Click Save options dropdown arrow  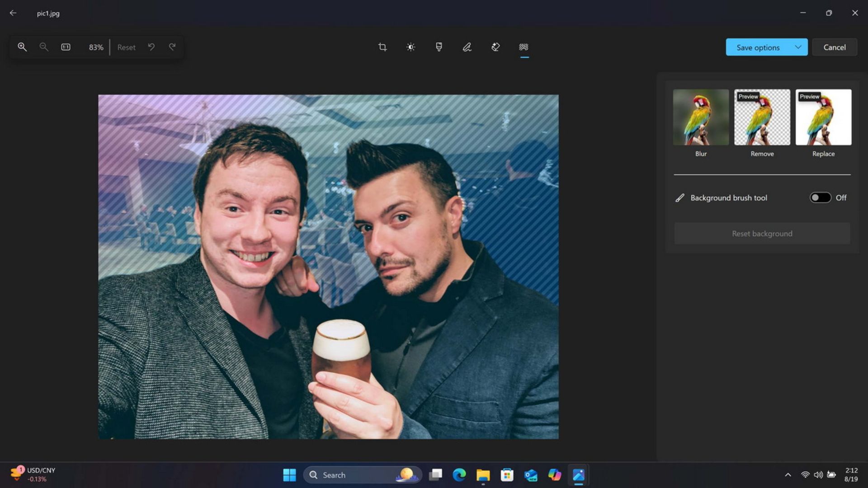coord(797,47)
